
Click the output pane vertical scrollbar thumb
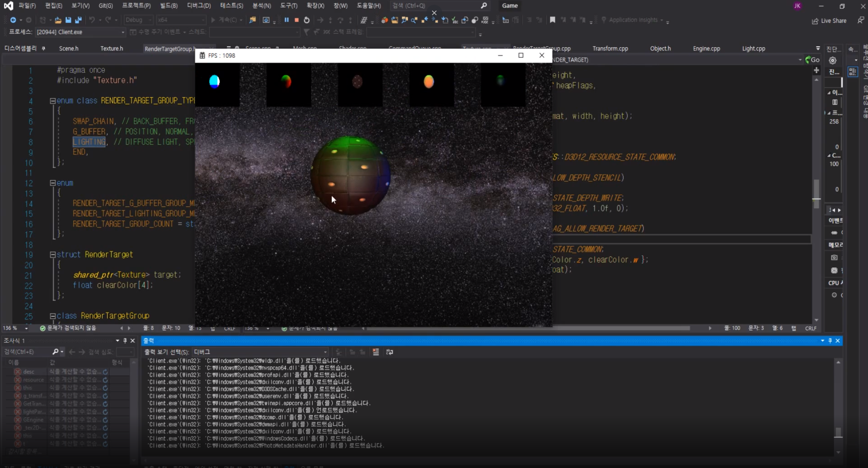pyautogui.click(x=838, y=432)
